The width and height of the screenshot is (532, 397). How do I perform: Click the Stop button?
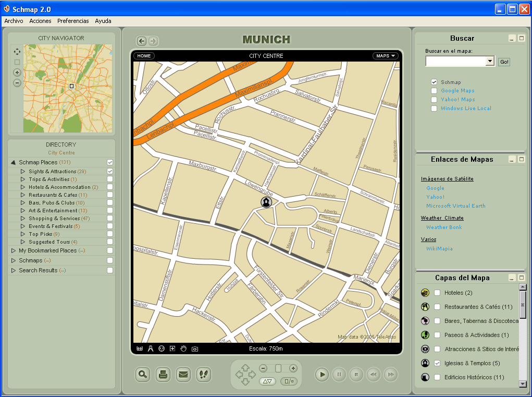pos(356,375)
